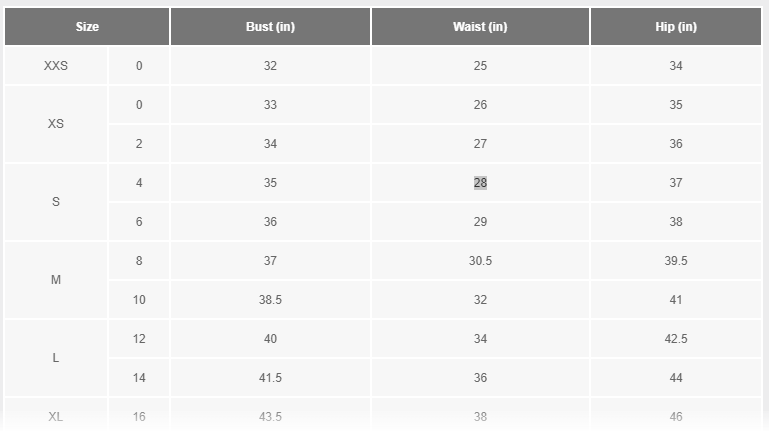Select the bust value 41.5
Screen dimensions: 769x434
270,378
